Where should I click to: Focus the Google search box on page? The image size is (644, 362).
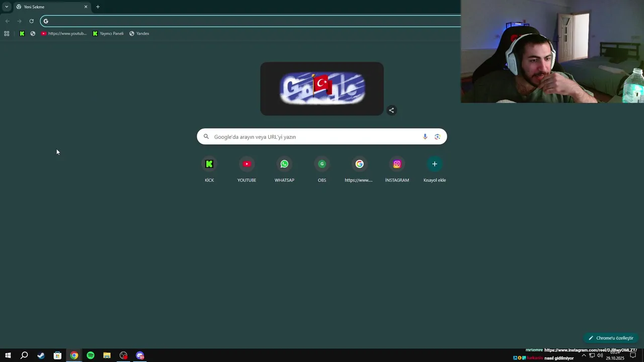click(322, 137)
